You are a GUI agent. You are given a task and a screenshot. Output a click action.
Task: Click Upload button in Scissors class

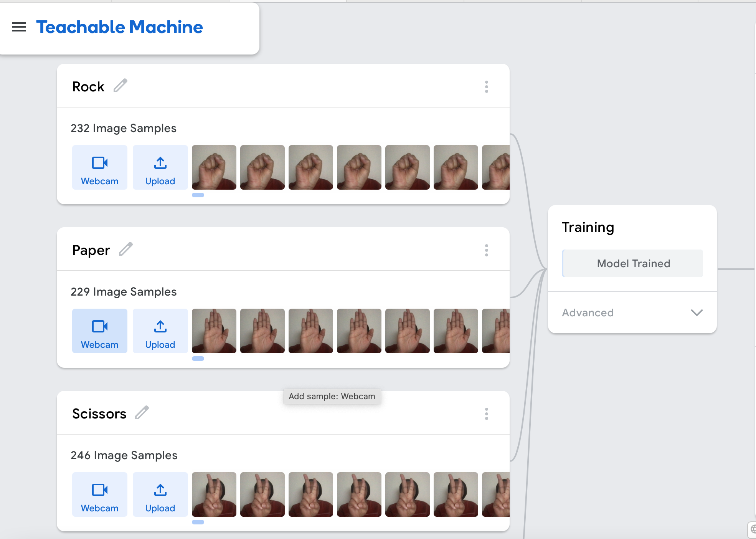(x=160, y=494)
